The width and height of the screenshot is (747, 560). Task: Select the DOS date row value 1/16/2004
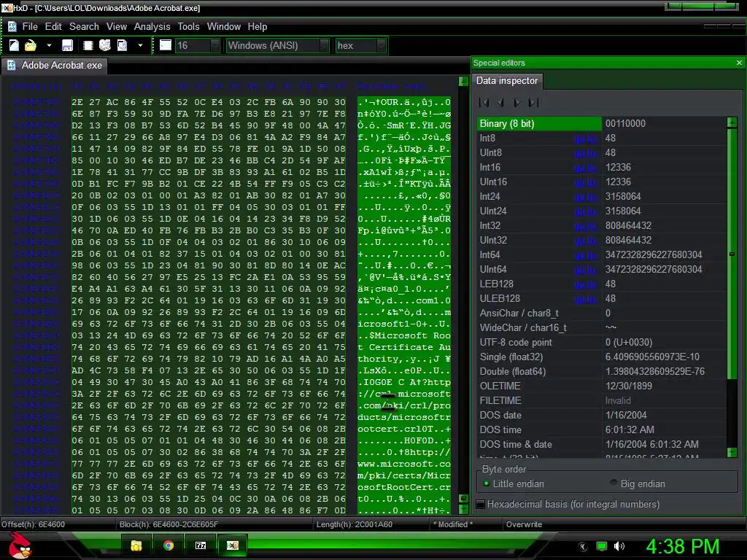coord(664,415)
